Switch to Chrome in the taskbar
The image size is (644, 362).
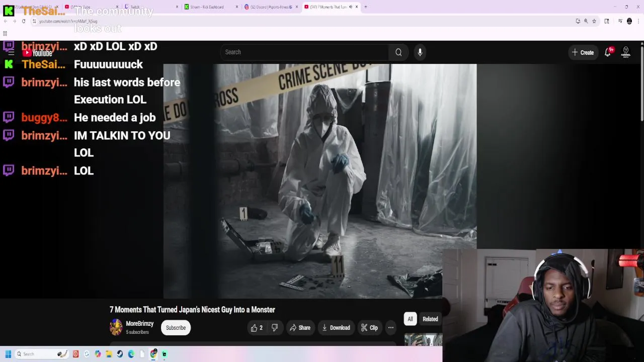[153, 354]
